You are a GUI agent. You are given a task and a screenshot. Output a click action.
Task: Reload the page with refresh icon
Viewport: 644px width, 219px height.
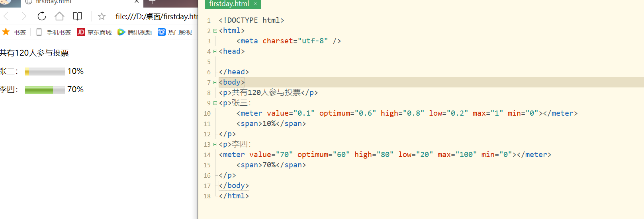42,16
